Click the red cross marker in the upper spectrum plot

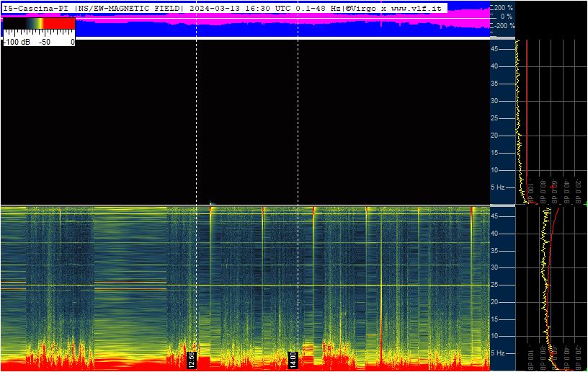point(552,187)
